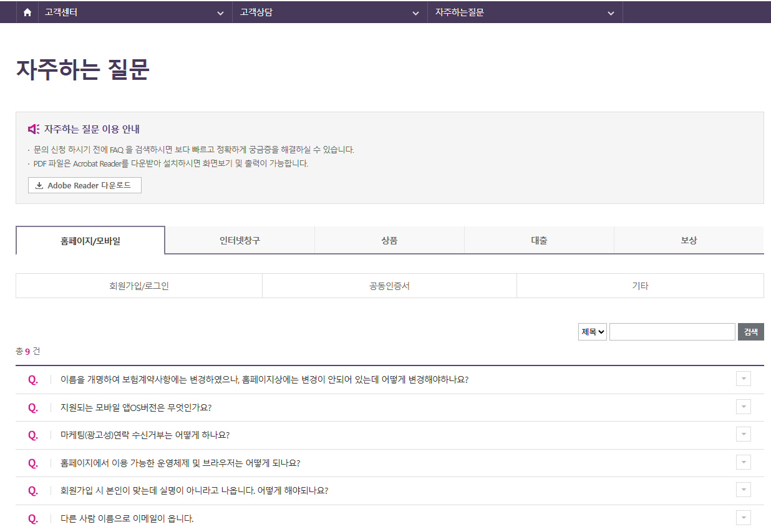Image resolution: width=771 pixels, height=532 pixels.
Task: Expand the 모바일 앱OS버전 question arrow
Action: [744, 407]
